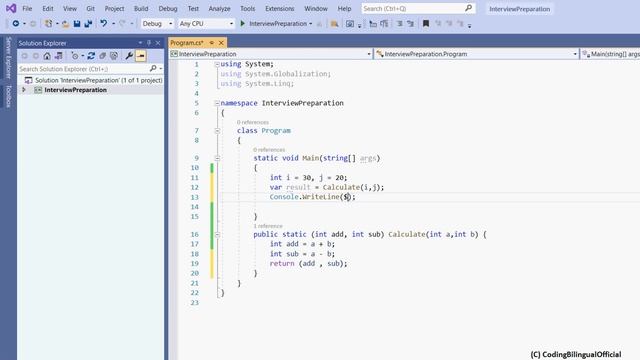640x360 pixels.
Task: Click the increase indent toolbar icon
Action: 384,24
